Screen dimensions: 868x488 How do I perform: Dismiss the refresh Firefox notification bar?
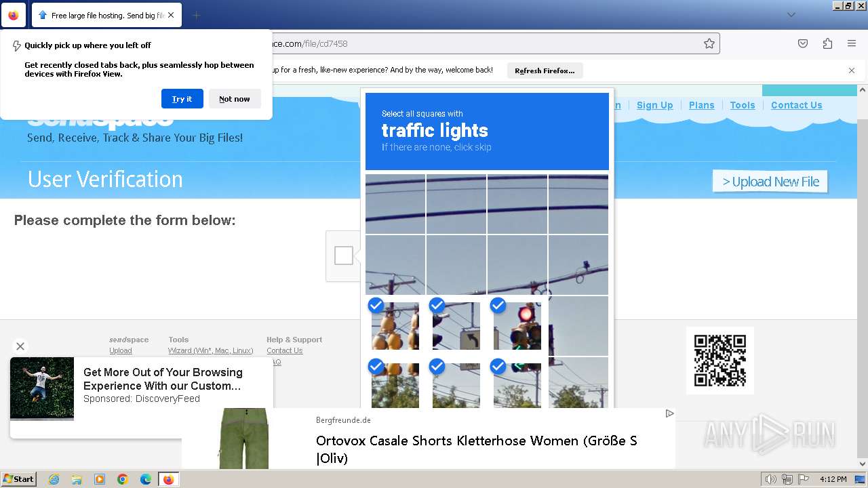tap(852, 70)
